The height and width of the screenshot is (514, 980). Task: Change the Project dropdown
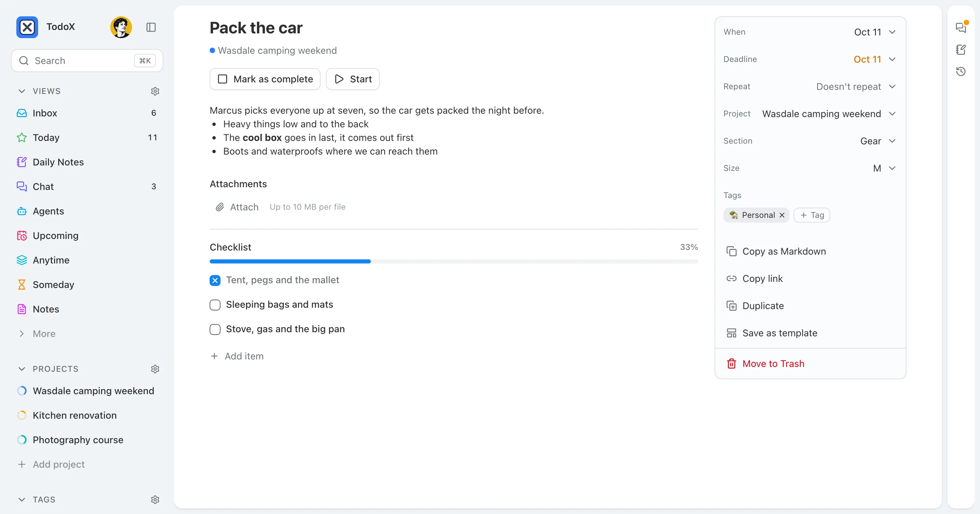[x=829, y=114]
